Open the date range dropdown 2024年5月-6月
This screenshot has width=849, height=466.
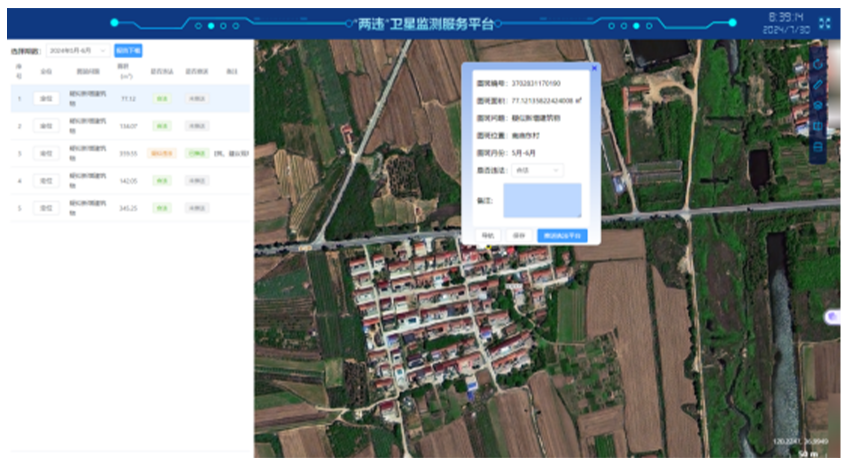pyautogui.click(x=76, y=51)
